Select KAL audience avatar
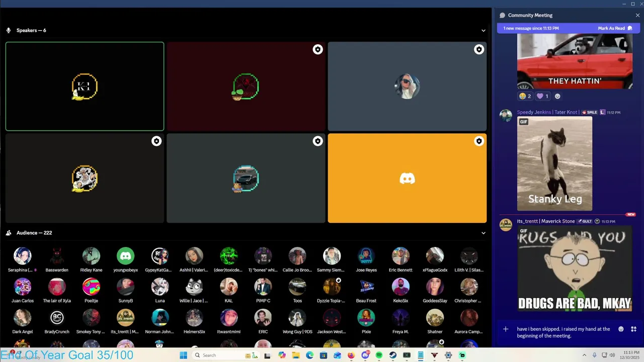 point(228,287)
